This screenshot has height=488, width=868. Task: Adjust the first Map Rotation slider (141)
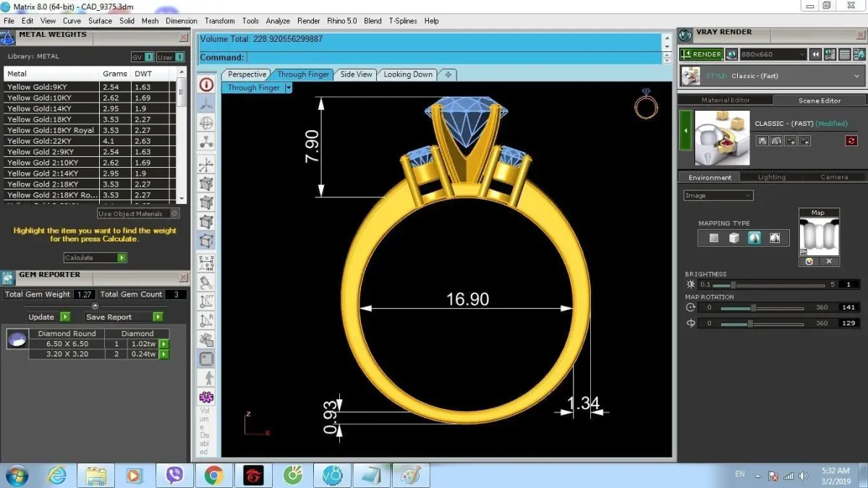coord(762,308)
